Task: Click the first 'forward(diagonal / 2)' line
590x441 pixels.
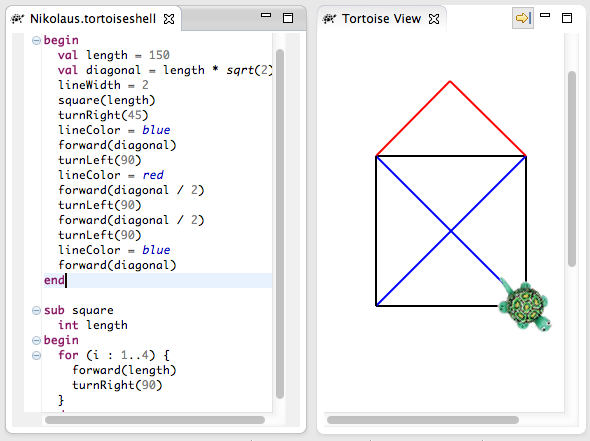Action: point(131,190)
